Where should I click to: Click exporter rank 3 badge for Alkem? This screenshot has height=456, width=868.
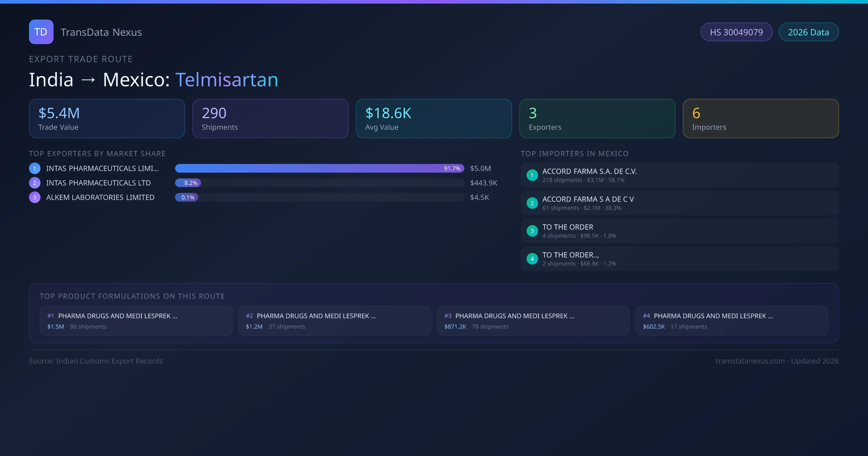(35, 197)
